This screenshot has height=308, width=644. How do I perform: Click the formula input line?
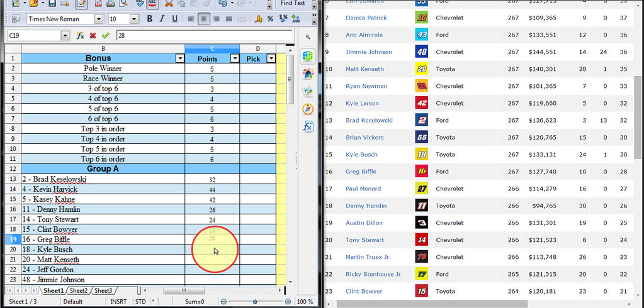coord(204,36)
